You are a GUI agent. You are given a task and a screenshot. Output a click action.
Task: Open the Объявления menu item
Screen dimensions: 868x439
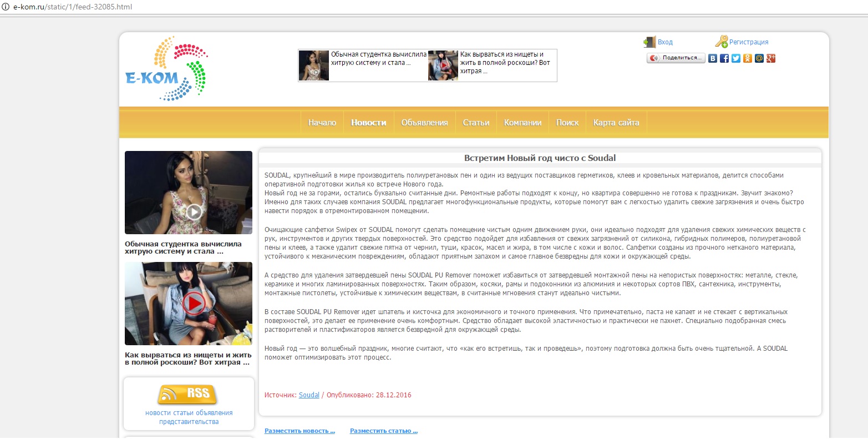[425, 123]
